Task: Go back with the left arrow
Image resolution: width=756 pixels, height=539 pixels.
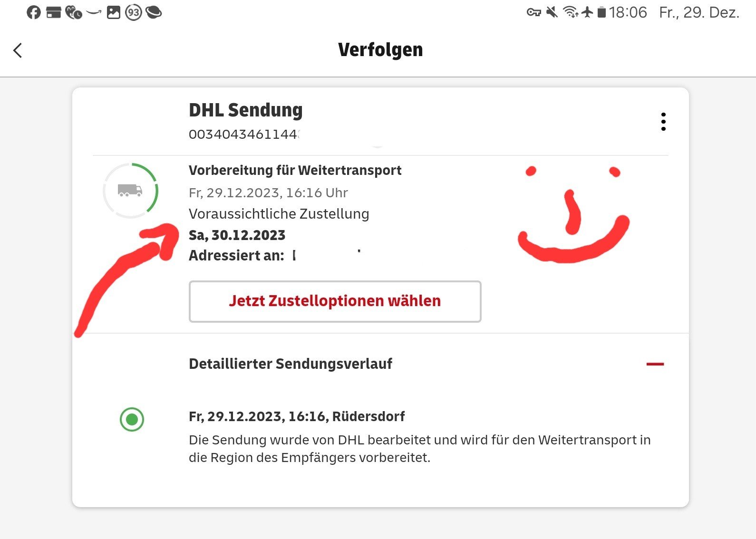Action: (18, 50)
